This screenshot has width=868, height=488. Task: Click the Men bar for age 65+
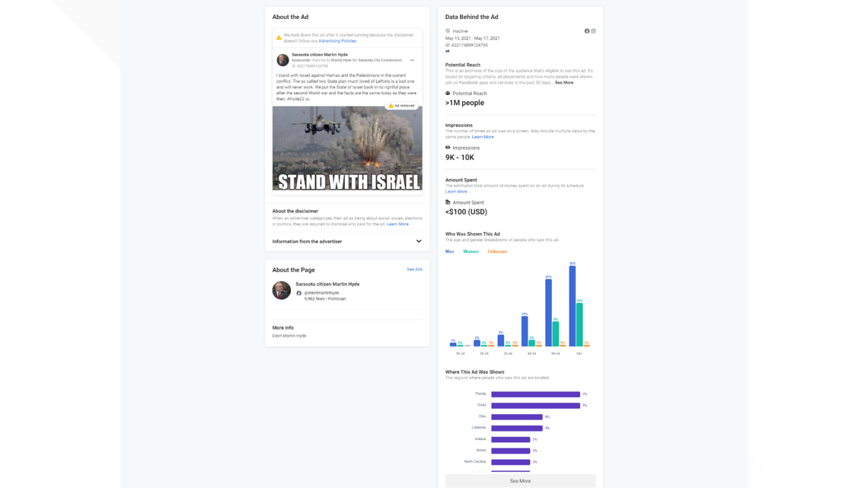pos(573,306)
